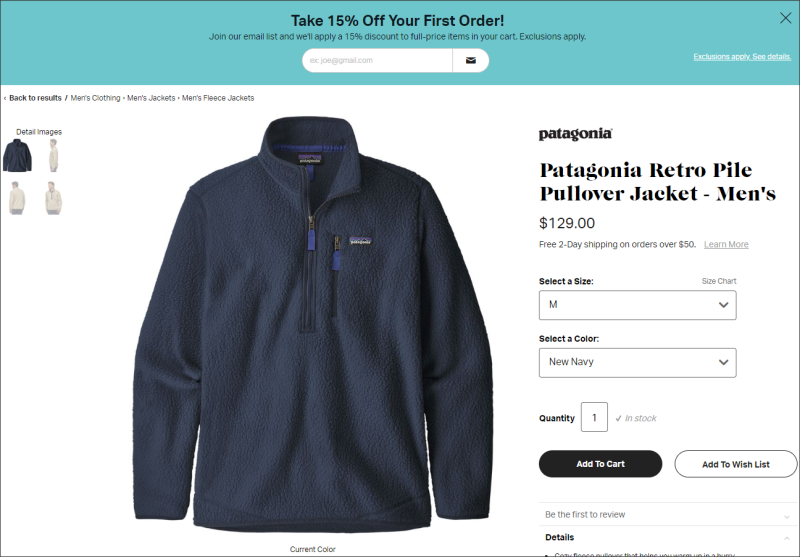The height and width of the screenshot is (557, 800).
Task: Go back to results
Action: click(x=35, y=98)
